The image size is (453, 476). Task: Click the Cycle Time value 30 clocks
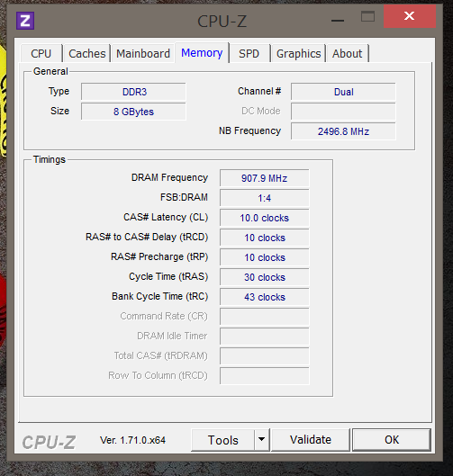pos(265,277)
